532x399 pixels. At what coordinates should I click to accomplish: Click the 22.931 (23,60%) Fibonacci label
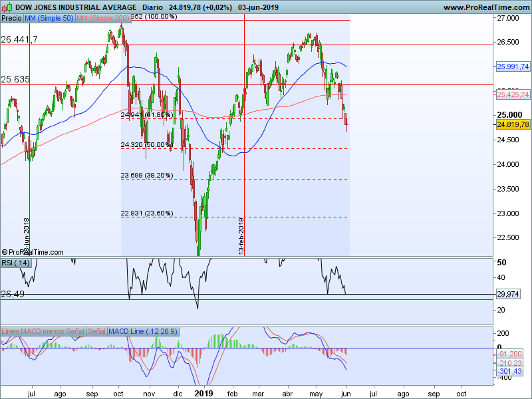point(147,213)
